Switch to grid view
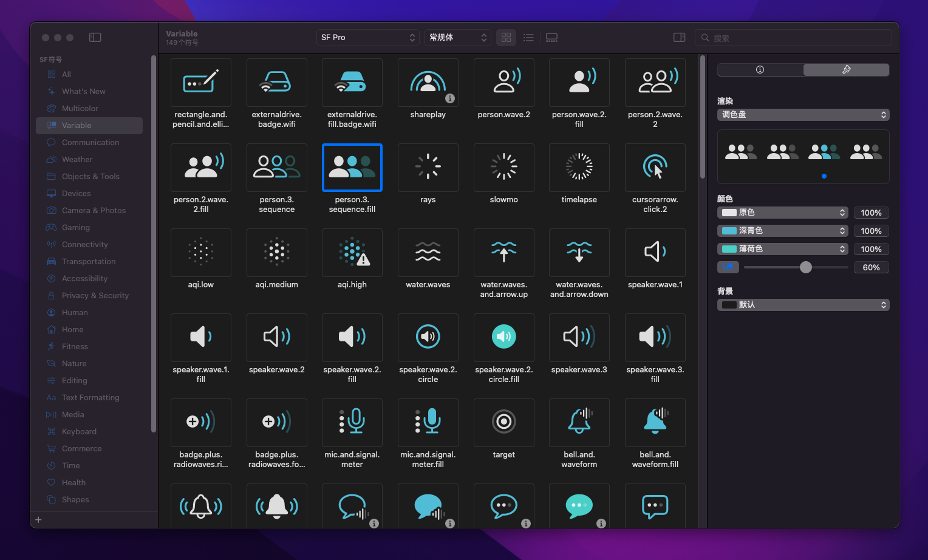Screen dimensions: 928x560 [x=506, y=37]
